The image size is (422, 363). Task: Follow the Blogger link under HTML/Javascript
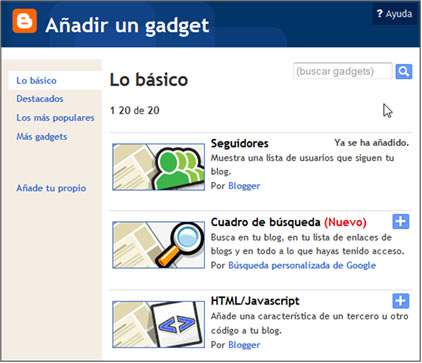pos(244,345)
